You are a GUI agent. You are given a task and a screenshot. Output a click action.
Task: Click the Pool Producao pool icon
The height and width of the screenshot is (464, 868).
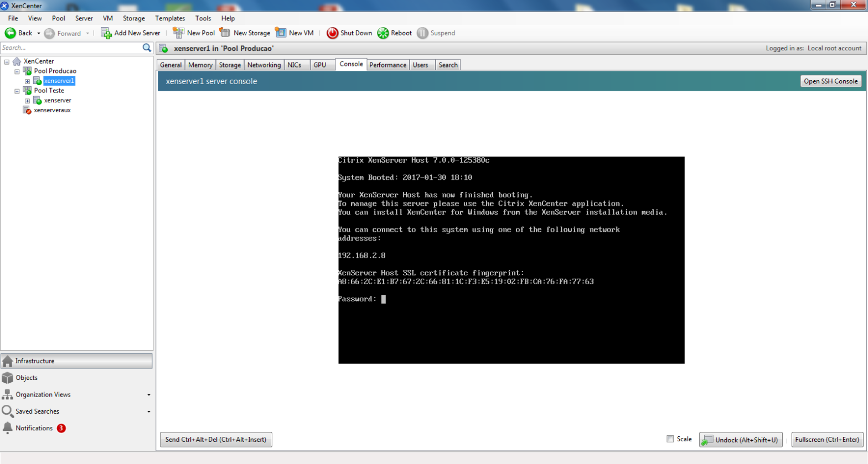pos(27,71)
